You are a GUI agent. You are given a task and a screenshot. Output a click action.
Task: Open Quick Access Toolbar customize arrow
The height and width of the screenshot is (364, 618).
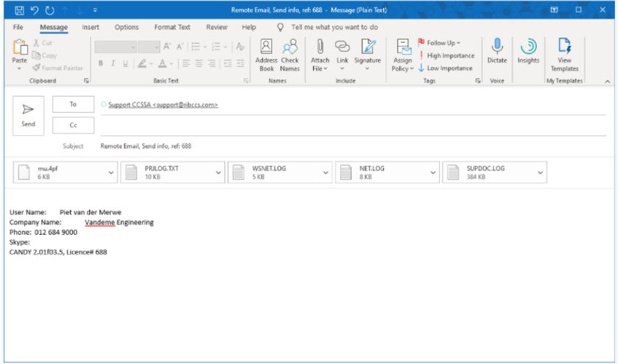[95, 10]
